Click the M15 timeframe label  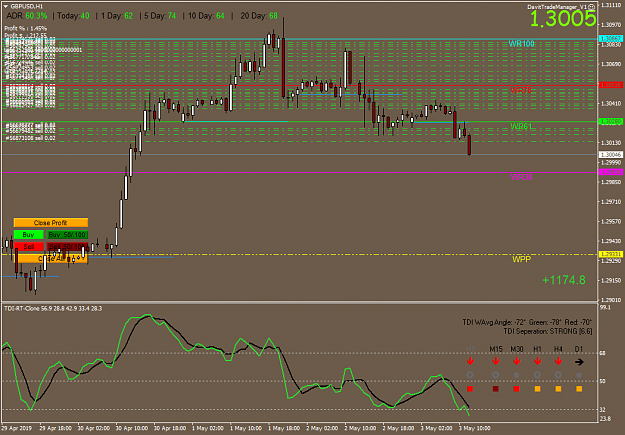click(496, 349)
